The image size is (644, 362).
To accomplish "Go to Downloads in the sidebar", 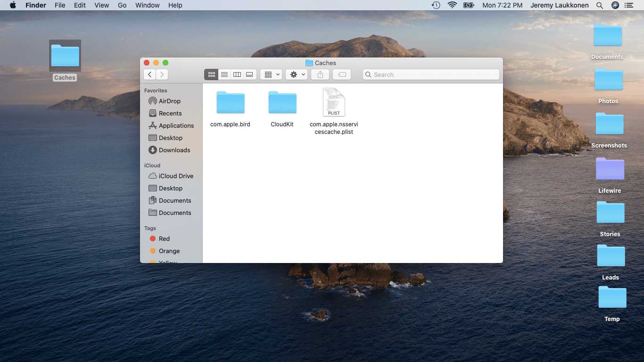I will (x=174, y=150).
